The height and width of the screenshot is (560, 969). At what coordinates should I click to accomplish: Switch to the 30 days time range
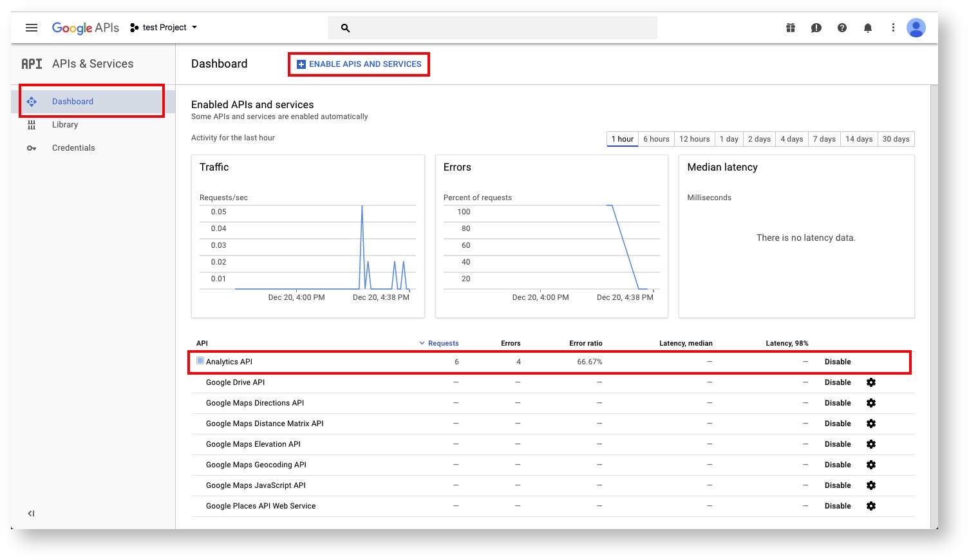tap(896, 139)
